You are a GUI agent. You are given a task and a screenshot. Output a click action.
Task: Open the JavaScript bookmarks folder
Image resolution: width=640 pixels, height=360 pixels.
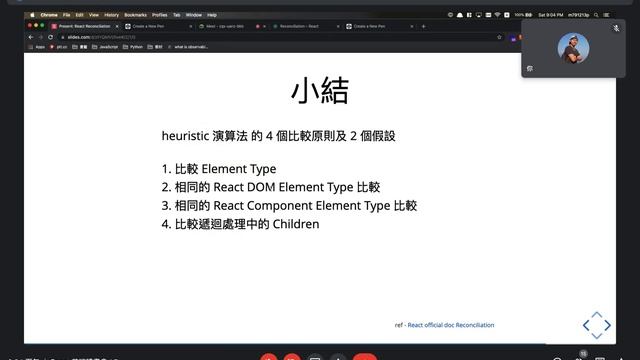point(105,47)
